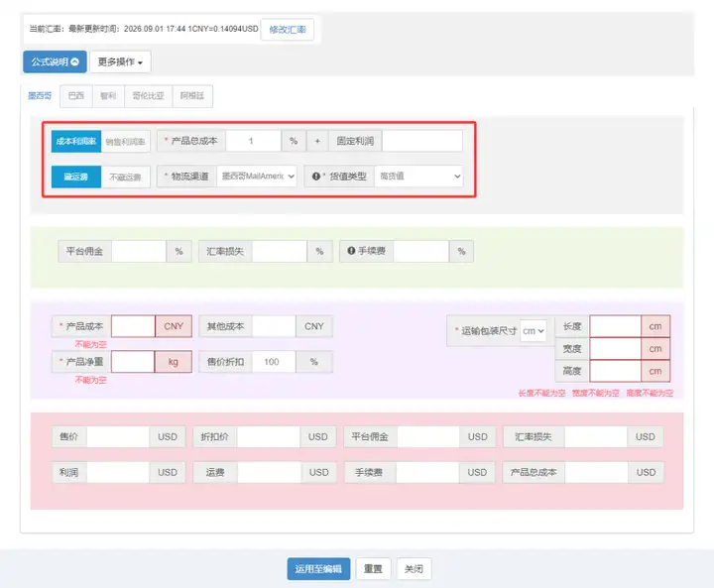Select the 成本利润率 toggle option
This screenshot has width=714, height=588.
pos(76,141)
